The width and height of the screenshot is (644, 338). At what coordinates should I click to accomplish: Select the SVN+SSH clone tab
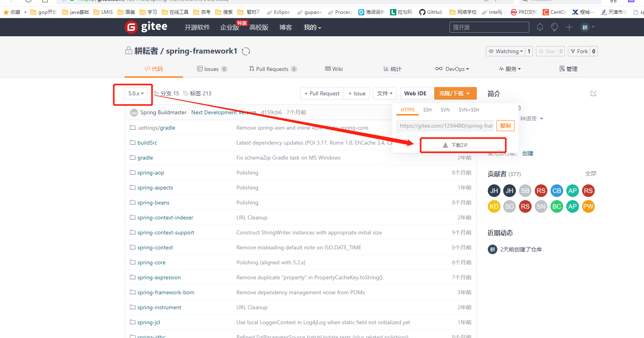(x=469, y=110)
